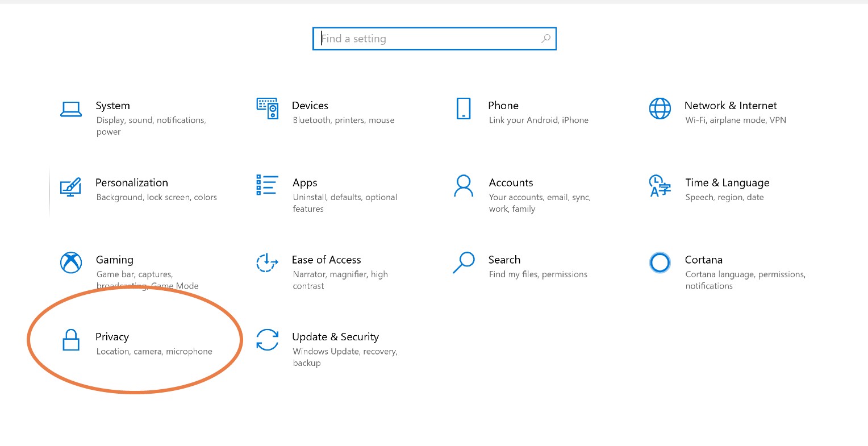Click 'Narrator, magnifier, high contrast' text
This screenshot has height=446, width=868.
pos(340,280)
